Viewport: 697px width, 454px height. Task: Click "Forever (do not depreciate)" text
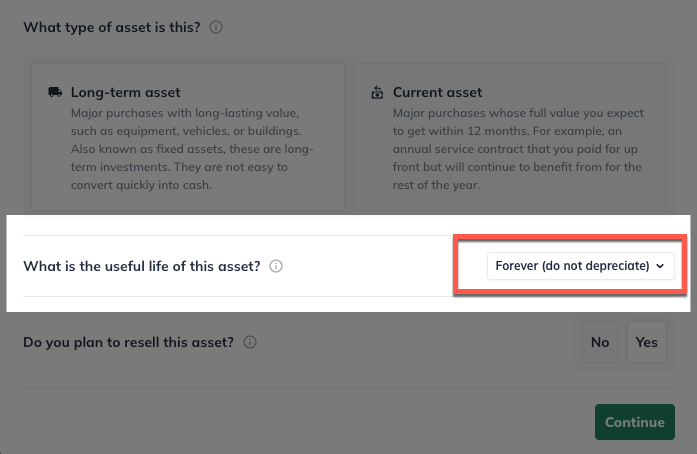click(x=572, y=266)
